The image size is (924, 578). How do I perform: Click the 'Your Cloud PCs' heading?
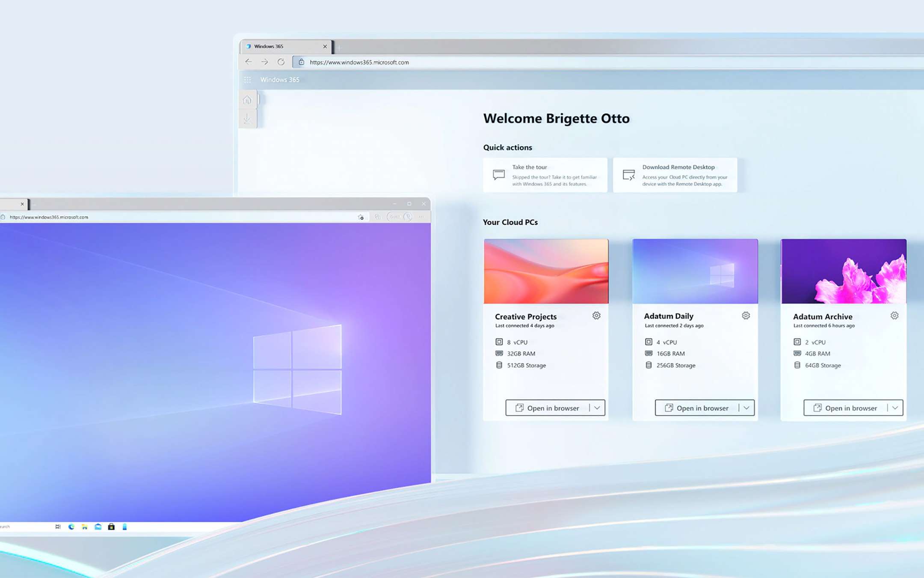pyautogui.click(x=510, y=222)
